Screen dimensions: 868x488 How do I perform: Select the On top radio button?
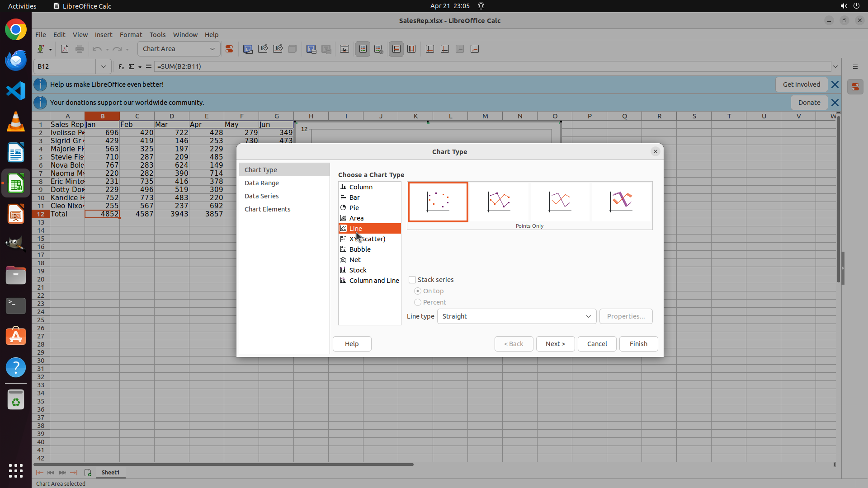click(418, 291)
